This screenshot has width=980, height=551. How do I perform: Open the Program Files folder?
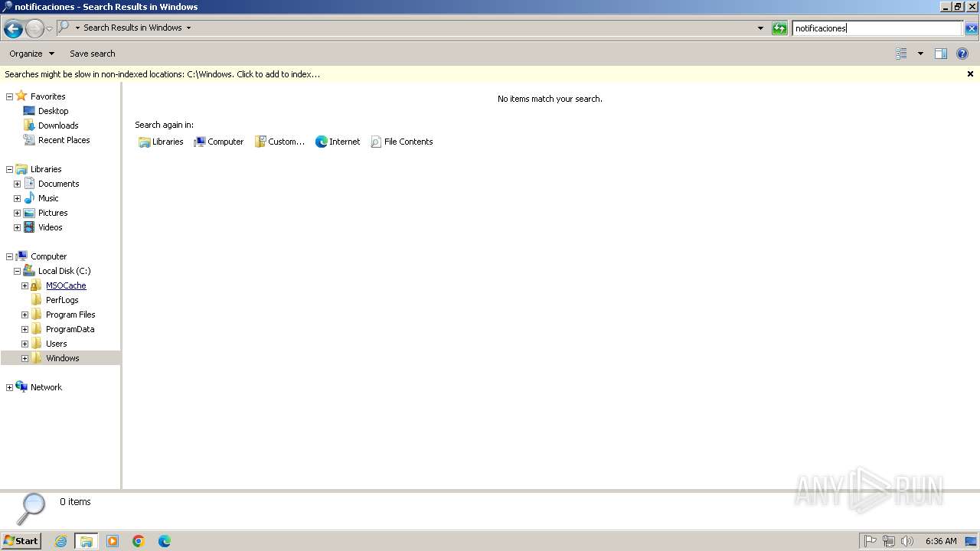click(70, 315)
